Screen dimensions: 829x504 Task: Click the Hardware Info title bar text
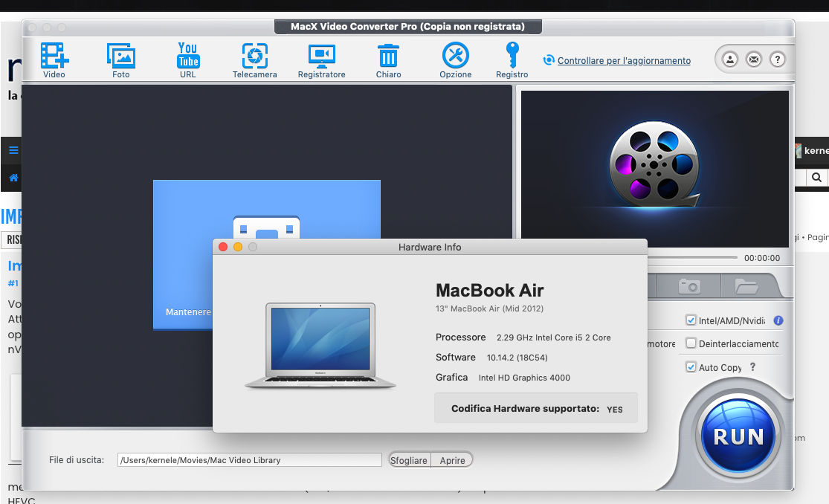point(430,247)
